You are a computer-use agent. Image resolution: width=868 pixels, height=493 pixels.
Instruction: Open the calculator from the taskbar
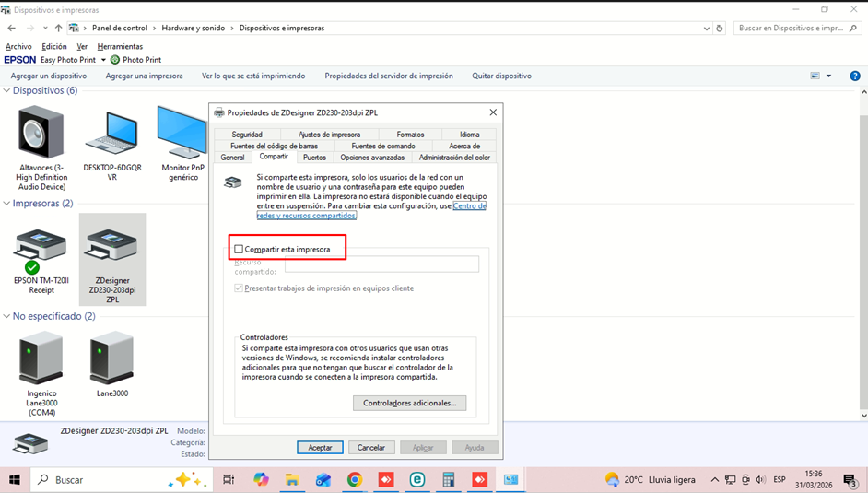(x=449, y=480)
